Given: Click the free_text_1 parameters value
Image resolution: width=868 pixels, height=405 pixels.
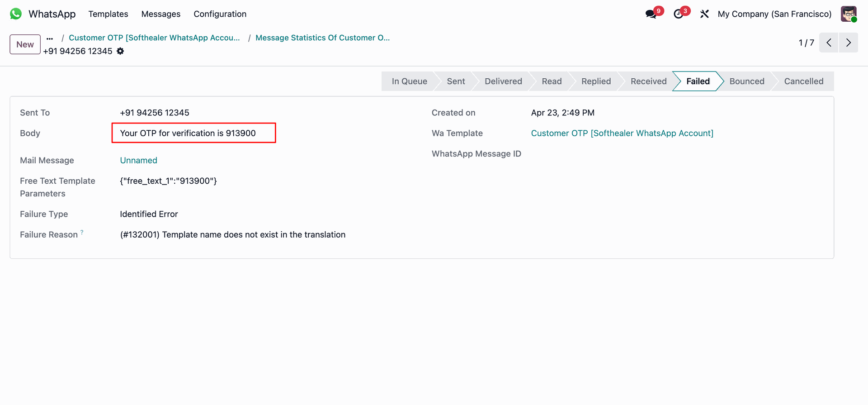Looking at the screenshot, I should click(168, 181).
